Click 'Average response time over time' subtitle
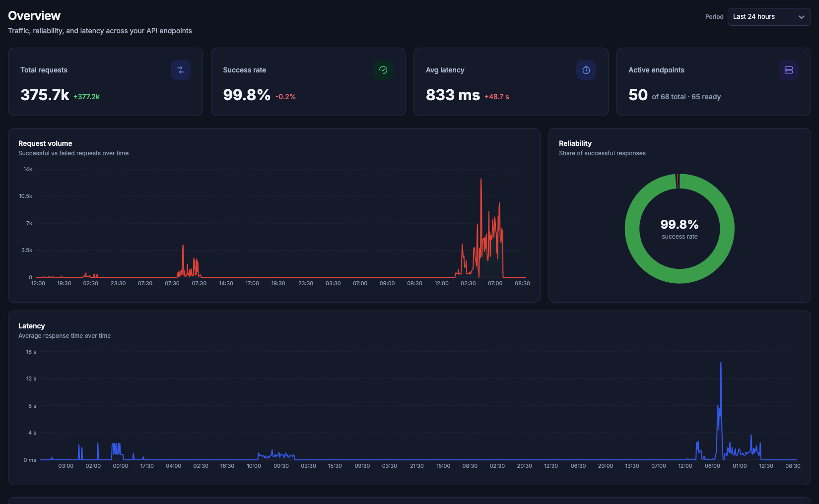Image resolution: width=819 pixels, height=504 pixels. [65, 336]
